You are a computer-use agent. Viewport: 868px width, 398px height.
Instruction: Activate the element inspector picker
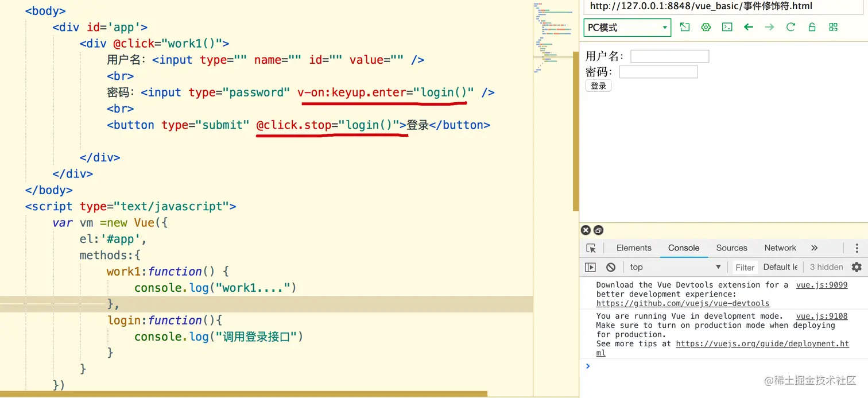click(x=591, y=248)
